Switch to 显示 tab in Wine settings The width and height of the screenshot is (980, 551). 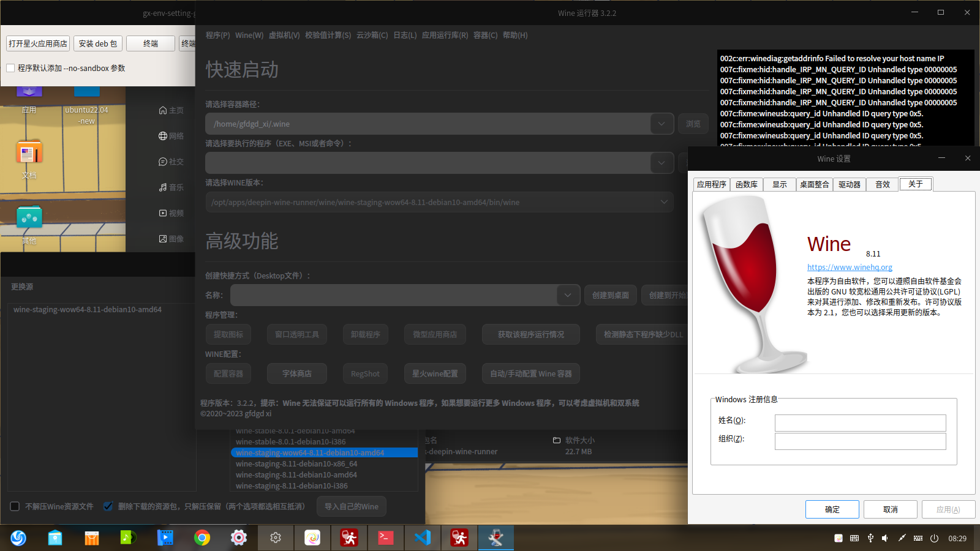pos(780,184)
